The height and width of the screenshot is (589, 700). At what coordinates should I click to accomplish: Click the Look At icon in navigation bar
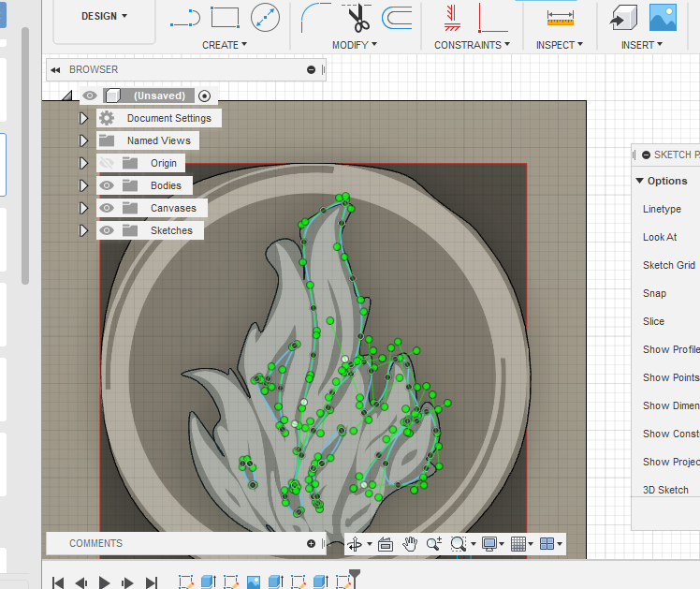tap(386, 544)
